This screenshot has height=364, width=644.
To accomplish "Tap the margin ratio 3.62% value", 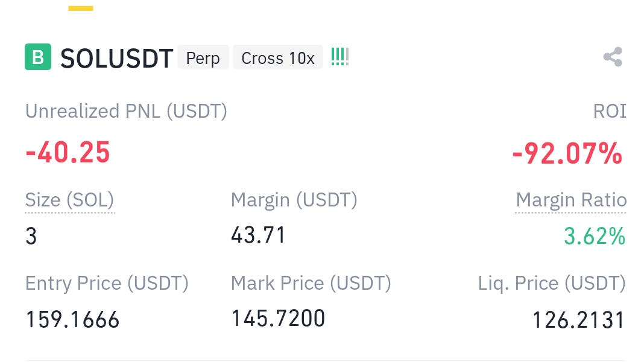I will 595,236.
